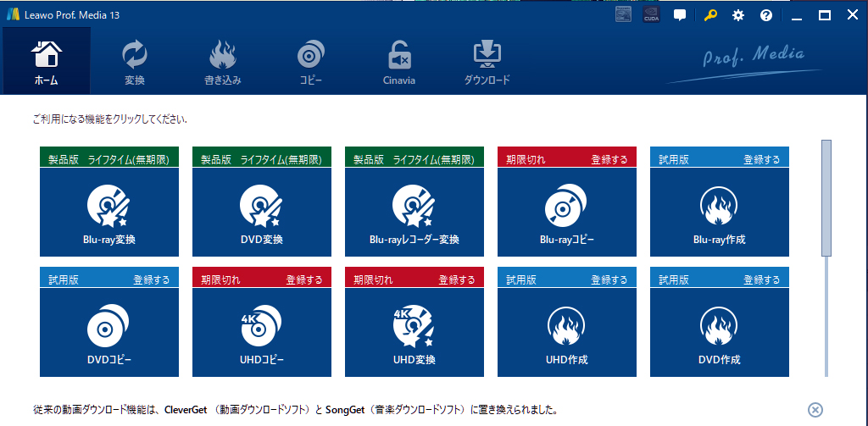Image resolution: width=868 pixels, height=426 pixels.
Task: Open settings with the gear icon
Action: click(x=738, y=15)
